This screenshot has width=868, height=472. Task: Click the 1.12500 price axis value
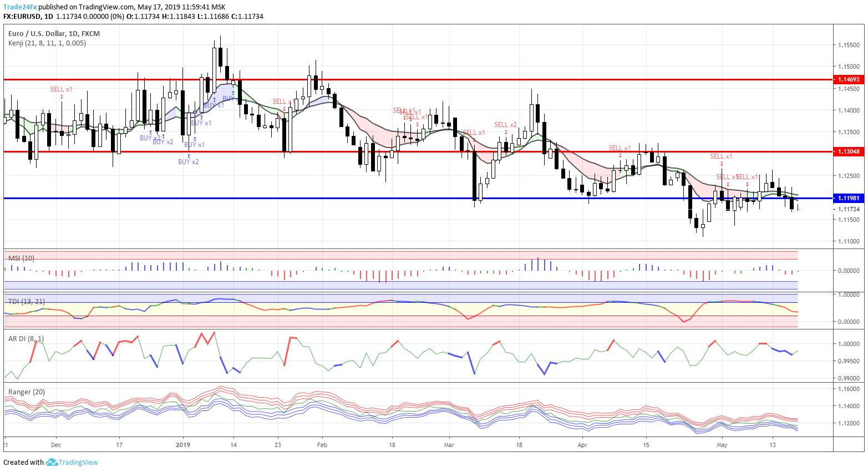(x=849, y=176)
